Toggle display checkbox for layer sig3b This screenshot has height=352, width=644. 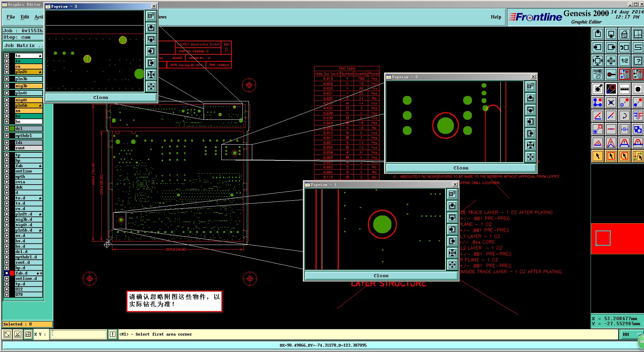[7, 86]
